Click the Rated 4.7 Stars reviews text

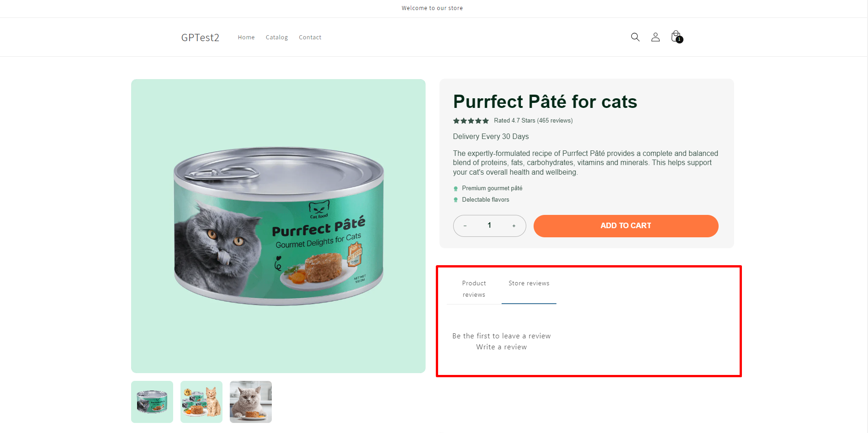[x=533, y=121]
